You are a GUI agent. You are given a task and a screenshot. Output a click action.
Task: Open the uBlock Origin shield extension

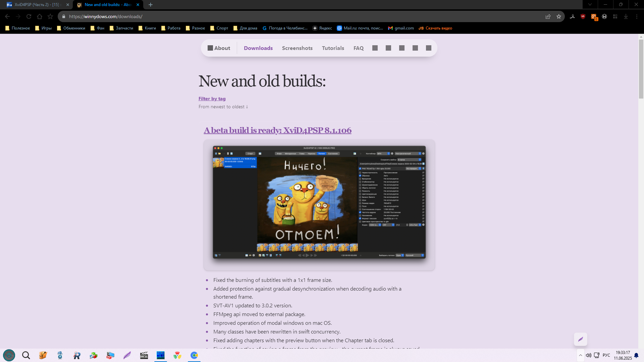[x=583, y=16]
